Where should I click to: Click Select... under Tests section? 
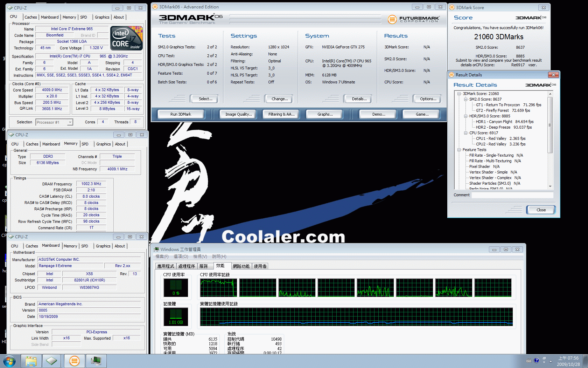(x=205, y=99)
